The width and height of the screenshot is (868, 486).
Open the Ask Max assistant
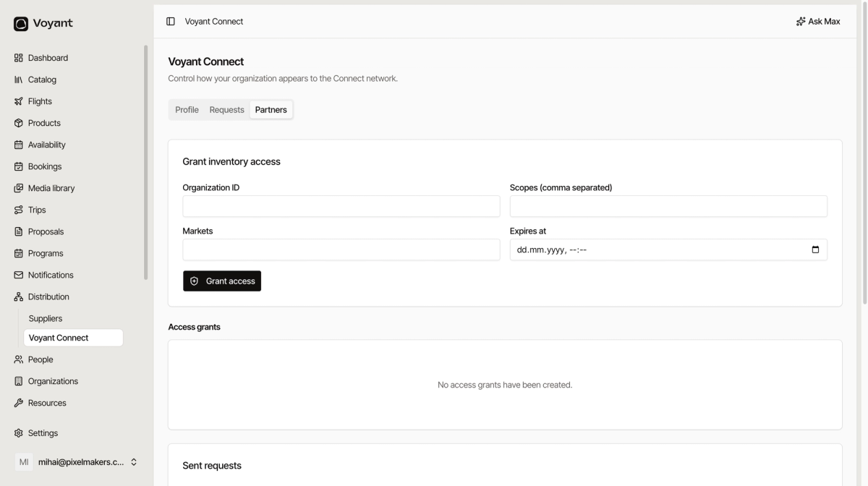(x=818, y=22)
